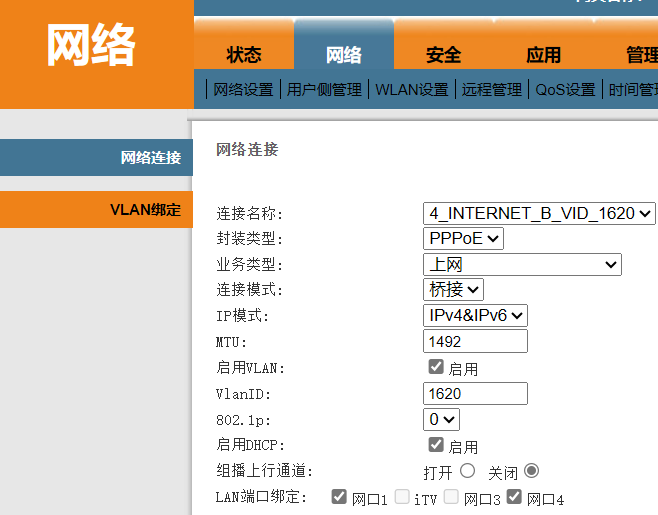Open QoS设置 submenu
Viewport: 658px width, 515px height.
tap(565, 90)
